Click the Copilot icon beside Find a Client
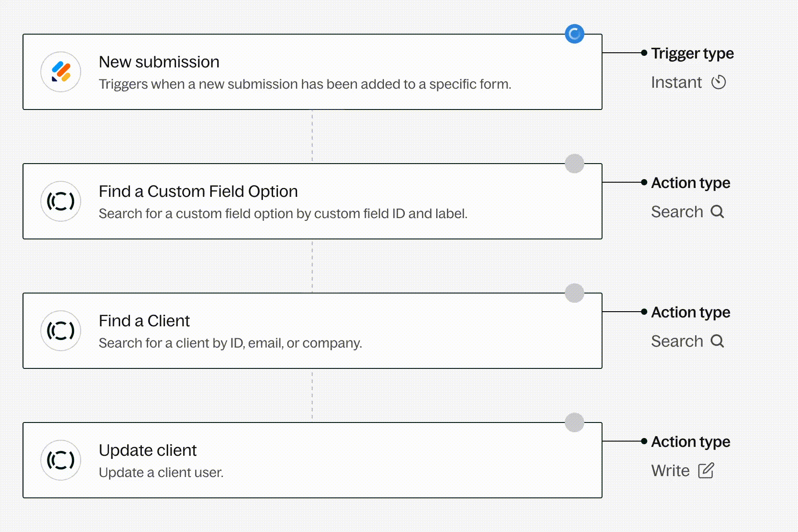Screen dimensions: 798x532 coord(61,331)
